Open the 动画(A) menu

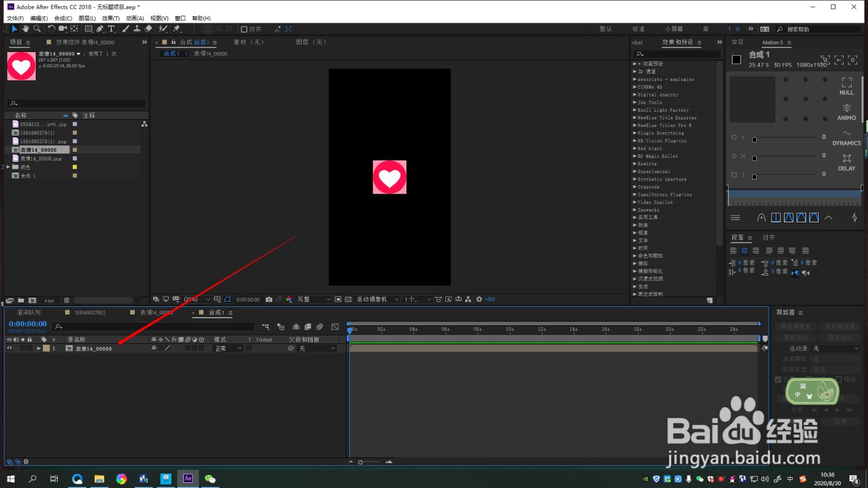135,18
